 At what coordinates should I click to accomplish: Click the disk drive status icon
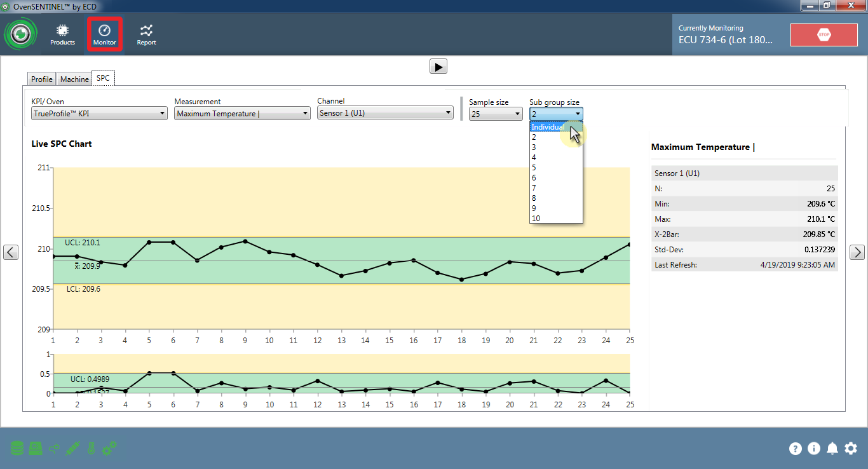tap(36, 449)
